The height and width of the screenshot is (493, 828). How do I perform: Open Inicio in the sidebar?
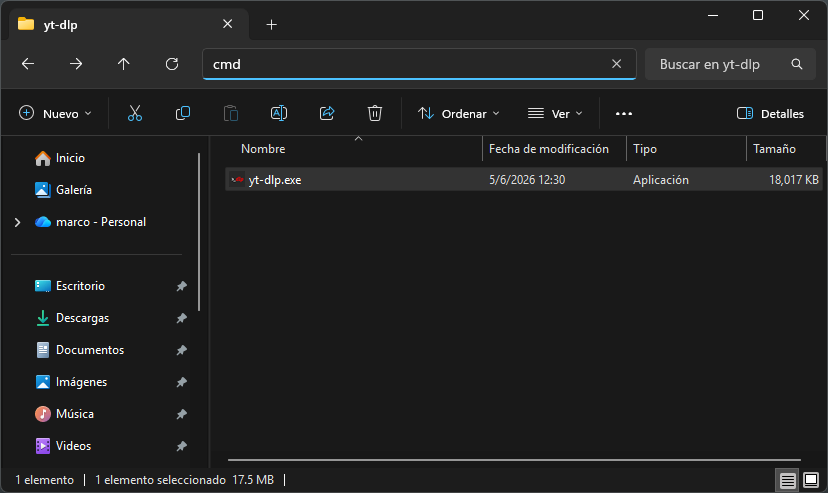60,158
